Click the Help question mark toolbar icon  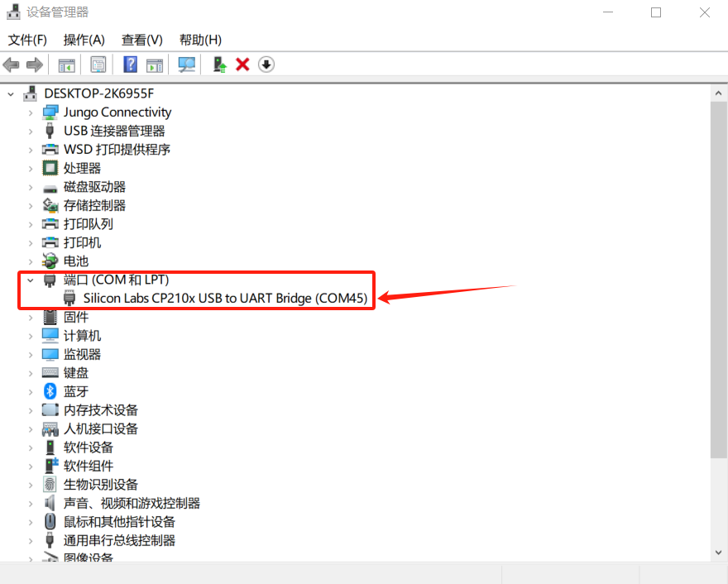click(x=130, y=65)
